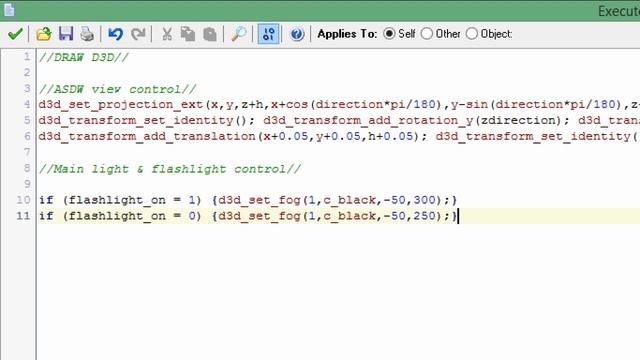Confirm code with the green checkmark
The height and width of the screenshot is (360, 640).
coord(15,34)
